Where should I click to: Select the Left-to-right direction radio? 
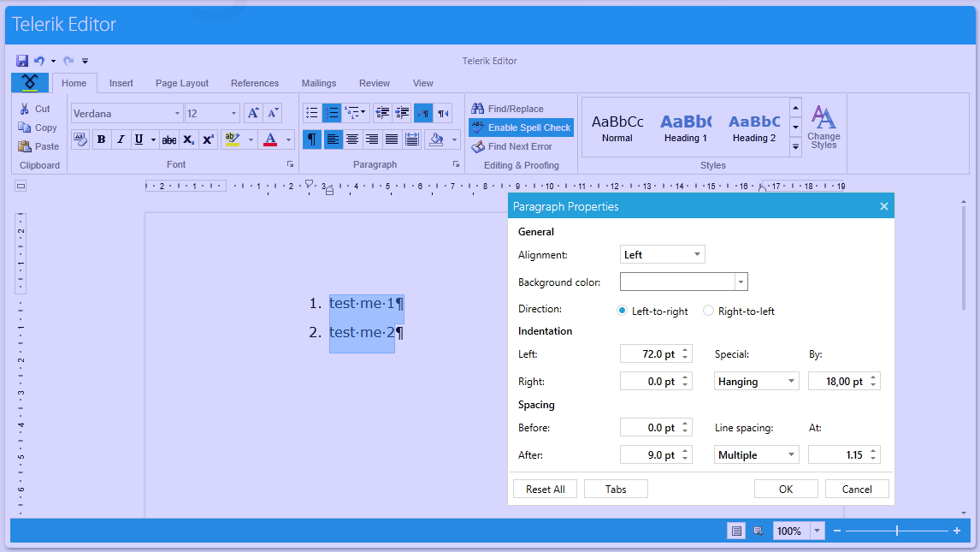tap(622, 311)
